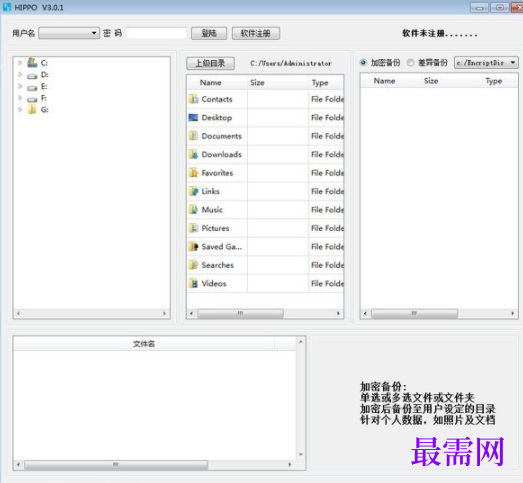
Task: Select the Pictures folder icon
Action: [193, 228]
